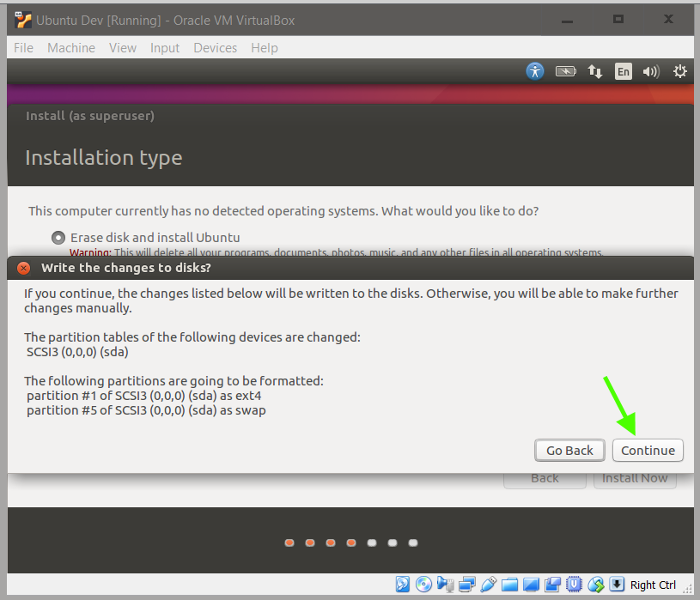Open the accessibility indicator in Ubuntu panel
Viewport: 700px width, 600px height.
(535, 71)
